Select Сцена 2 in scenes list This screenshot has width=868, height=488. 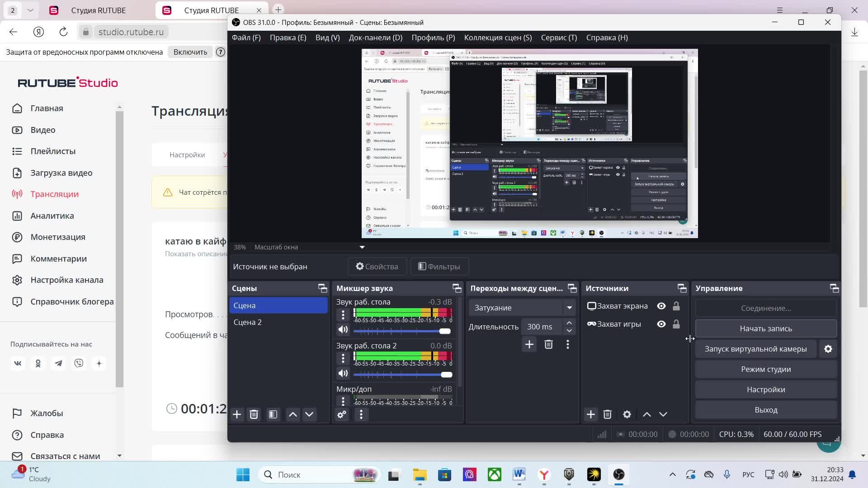point(248,322)
